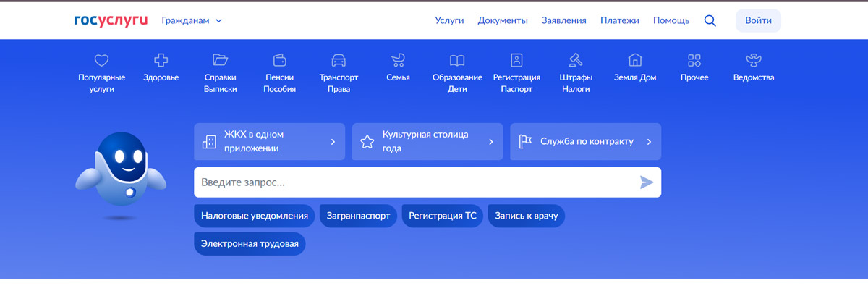This screenshot has width=868, height=299.
Task: Click the Ведомства category label
Action: 754,77
